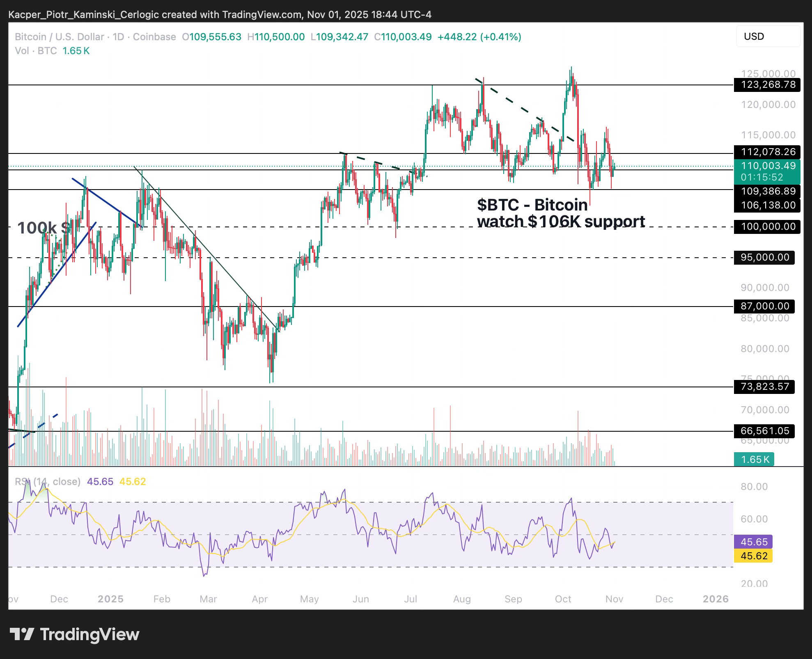Click the 2026 label on time axis
812x659 pixels.
pyautogui.click(x=716, y=599)
